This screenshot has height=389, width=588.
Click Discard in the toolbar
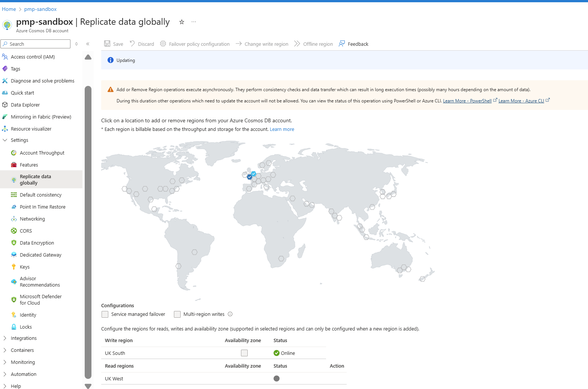142,44
